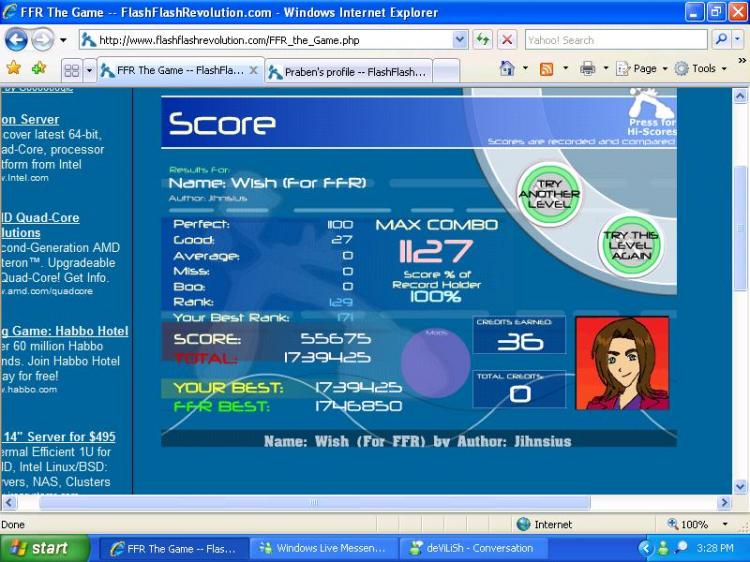
Task: Click the 100% zoom level button
Action: (688, 524)
